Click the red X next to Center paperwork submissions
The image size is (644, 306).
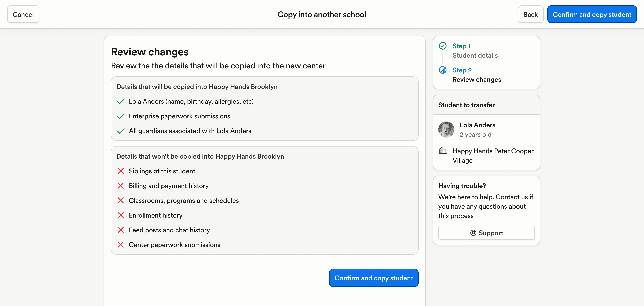pos(121,245)
